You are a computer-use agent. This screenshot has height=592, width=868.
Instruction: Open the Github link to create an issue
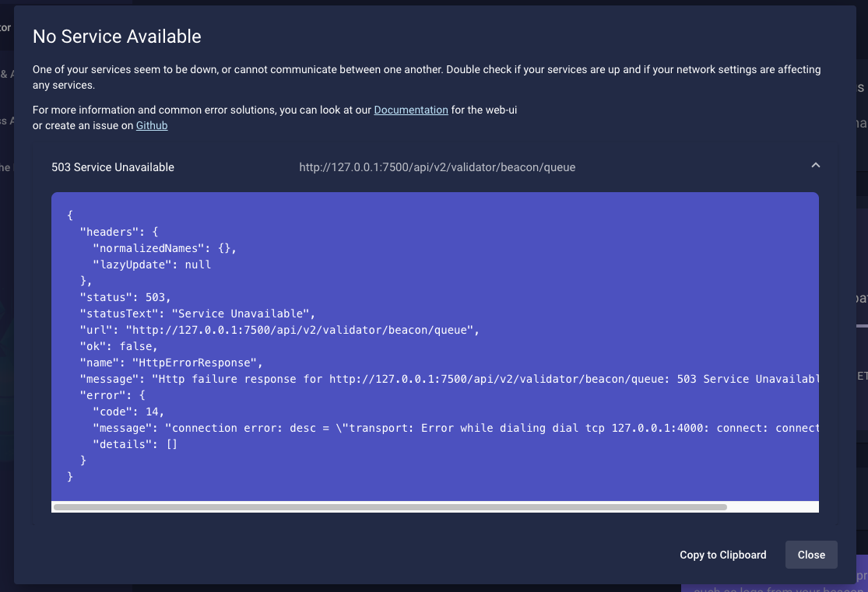[x=151, y=125]
